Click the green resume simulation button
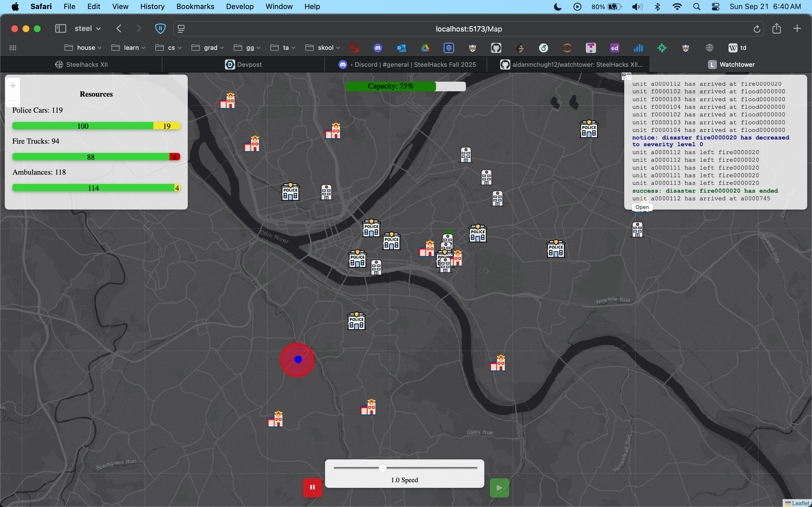The width and height of the screenshot is (812, 507). pyautogui.click(x=499, y=488)
